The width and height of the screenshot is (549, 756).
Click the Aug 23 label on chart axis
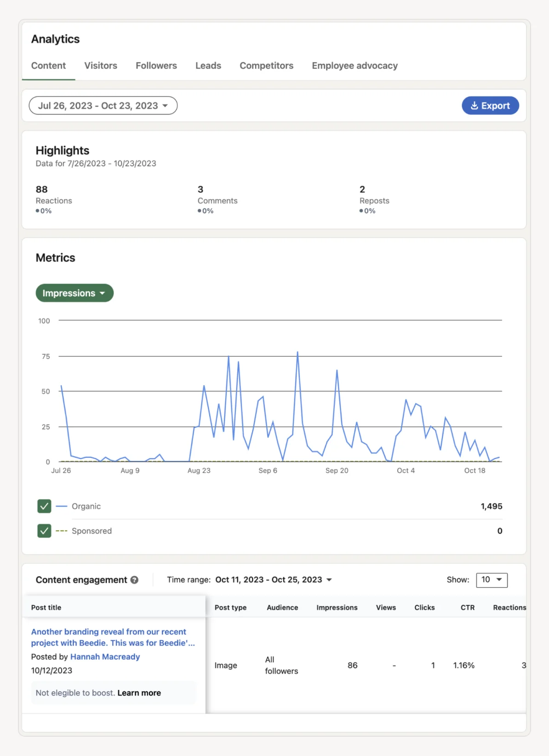pyautogui.click(x=199, y=471)
